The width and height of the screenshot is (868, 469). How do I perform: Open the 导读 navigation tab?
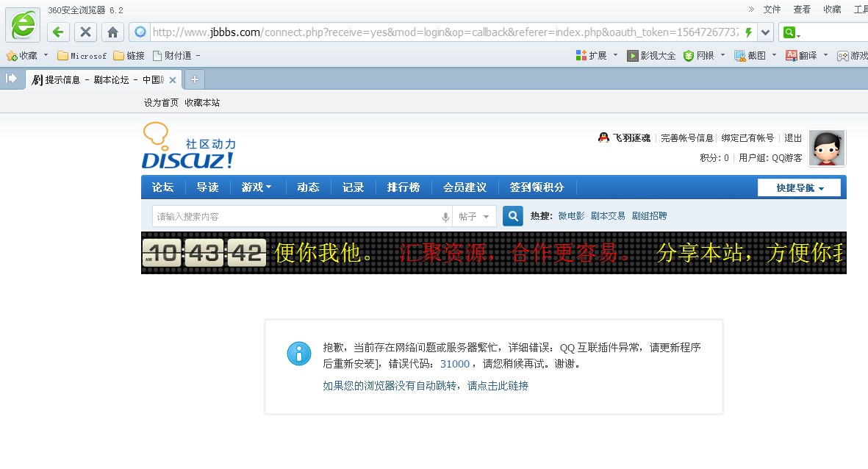click(x=207, y=187)
